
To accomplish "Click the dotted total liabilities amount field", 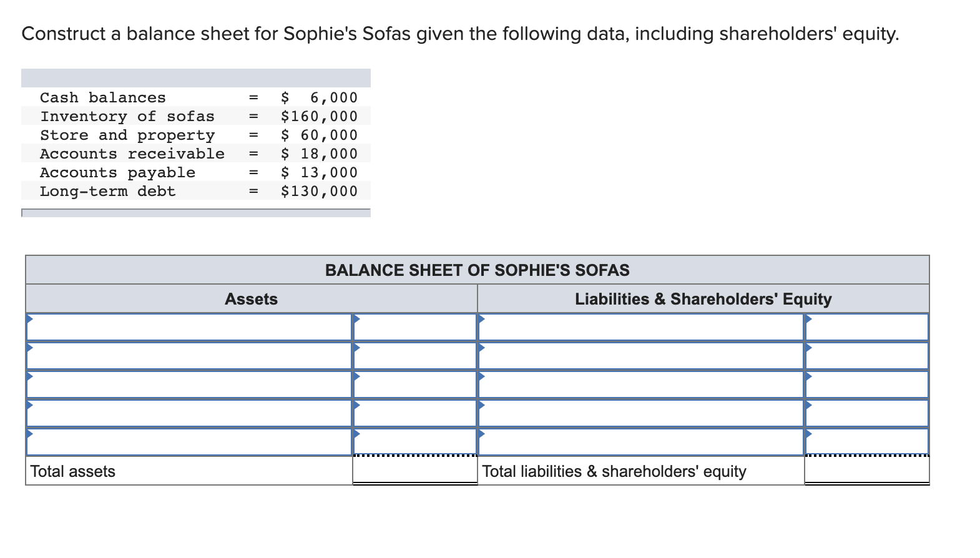I will point(867,471).
